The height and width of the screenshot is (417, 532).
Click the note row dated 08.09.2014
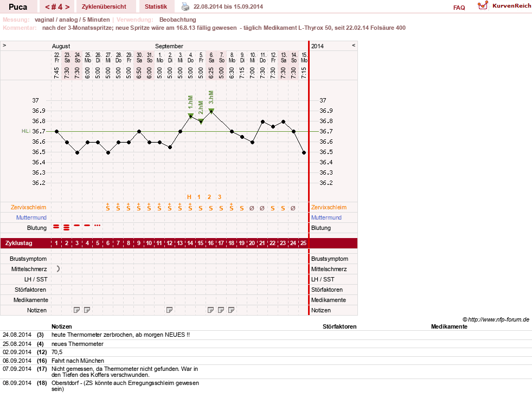point(266,386)
